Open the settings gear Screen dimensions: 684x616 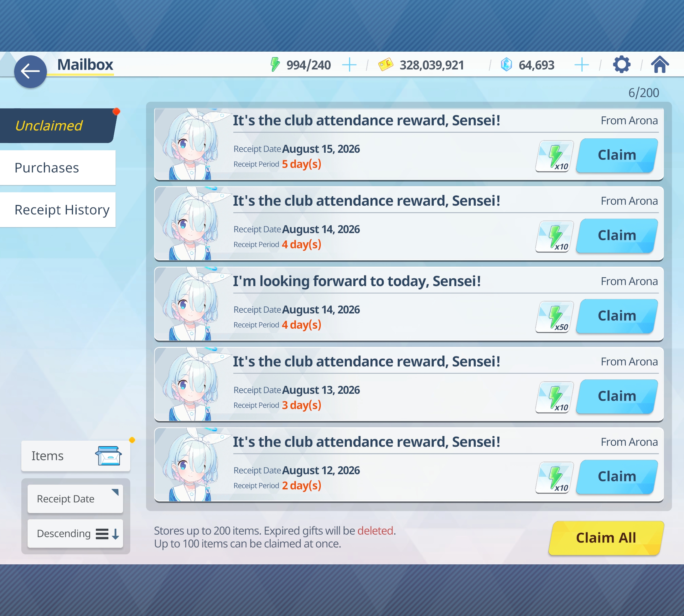tap(622, 64)
